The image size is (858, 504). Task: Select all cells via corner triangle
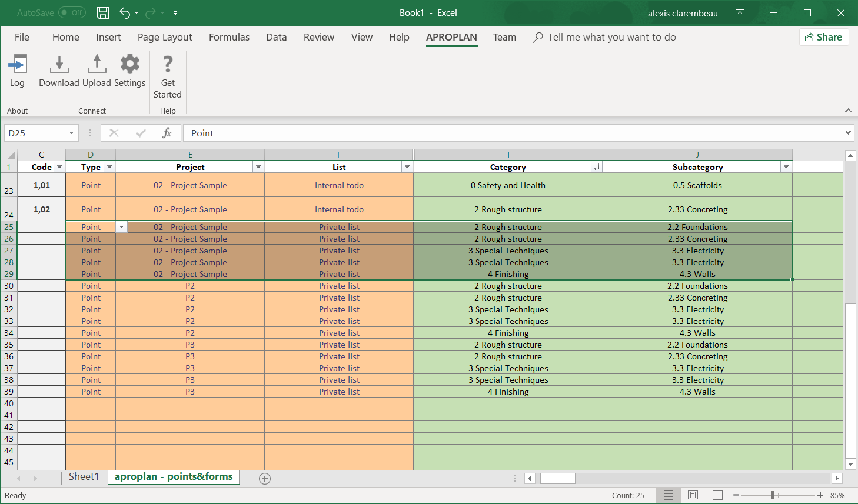[11, 155]
